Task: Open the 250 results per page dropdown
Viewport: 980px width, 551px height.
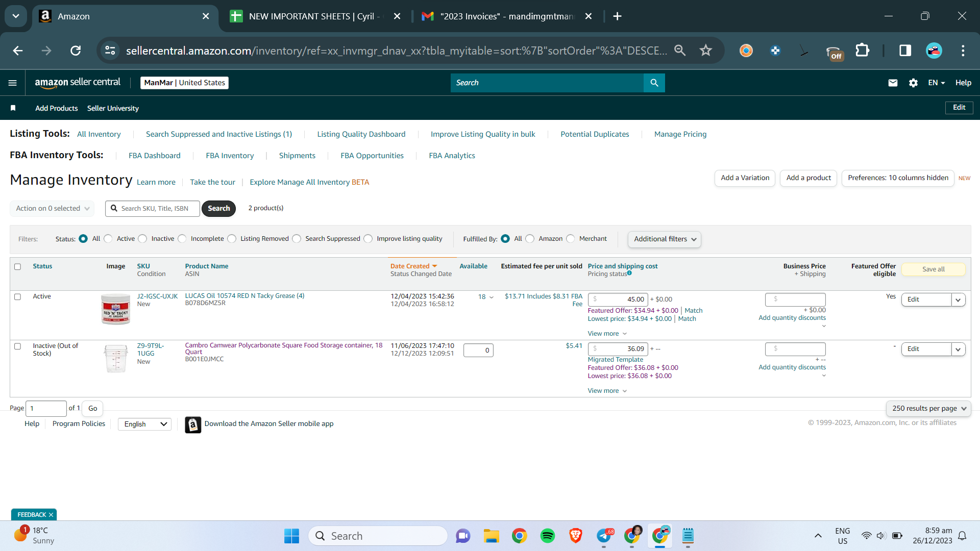Action: 928,409
